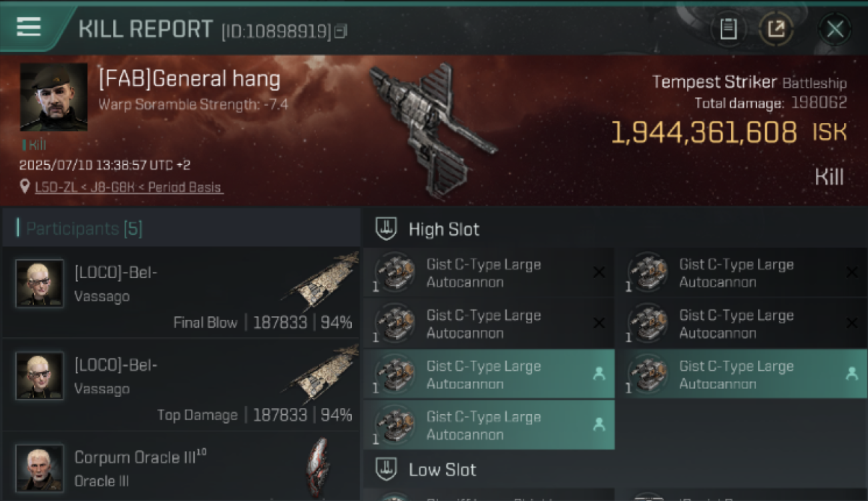Toggle the person marker on bottom Autocannon

[599, 424]
